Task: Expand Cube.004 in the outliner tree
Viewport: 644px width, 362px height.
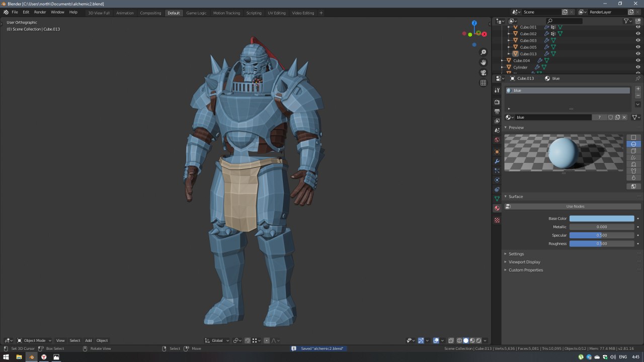Action: [x=502, y=60]
